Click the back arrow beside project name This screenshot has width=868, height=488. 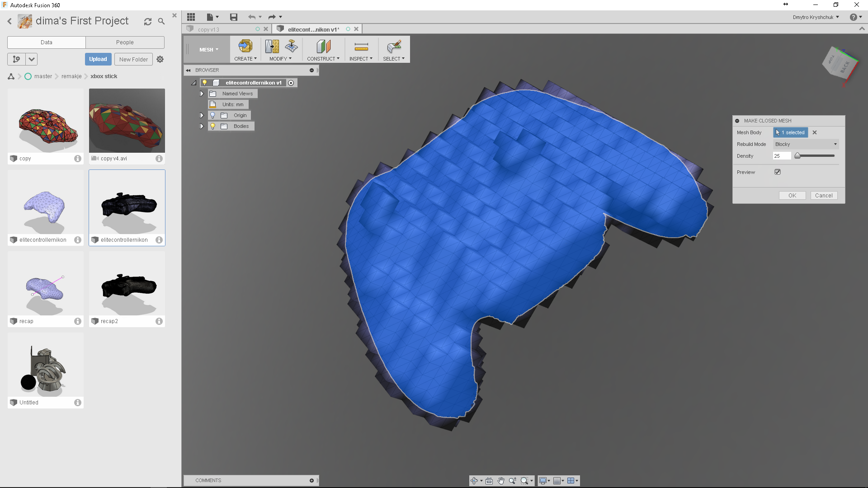(x=9, y=21)
